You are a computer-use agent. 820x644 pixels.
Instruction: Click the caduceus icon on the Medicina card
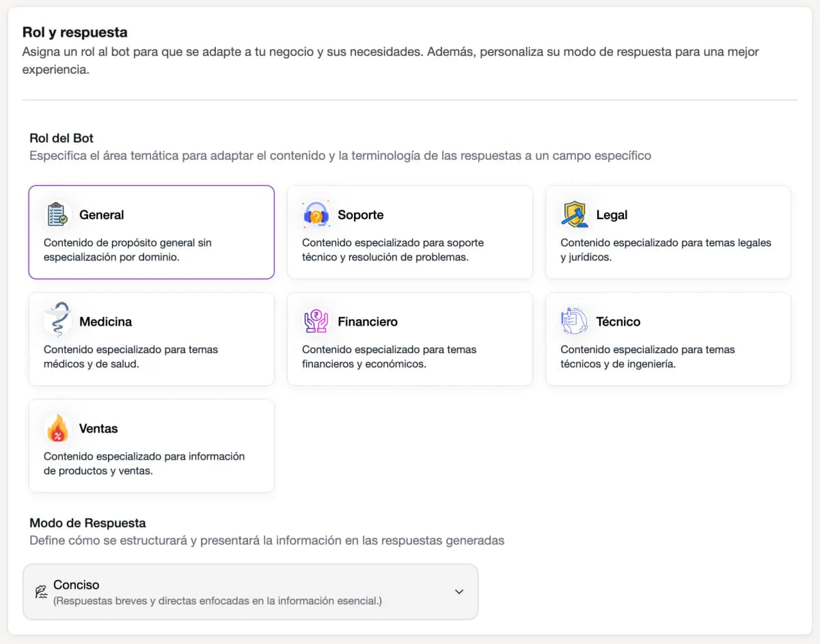pos(57,318)
